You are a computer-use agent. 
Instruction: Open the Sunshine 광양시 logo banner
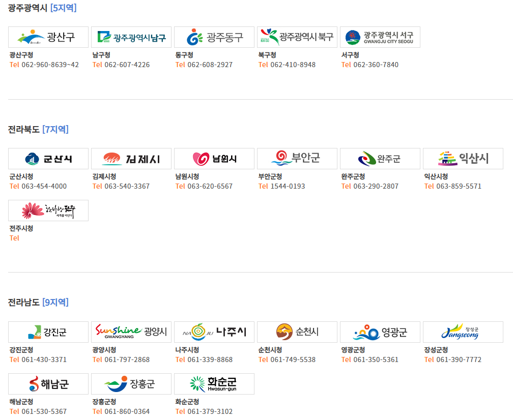(x=131, y=332)
